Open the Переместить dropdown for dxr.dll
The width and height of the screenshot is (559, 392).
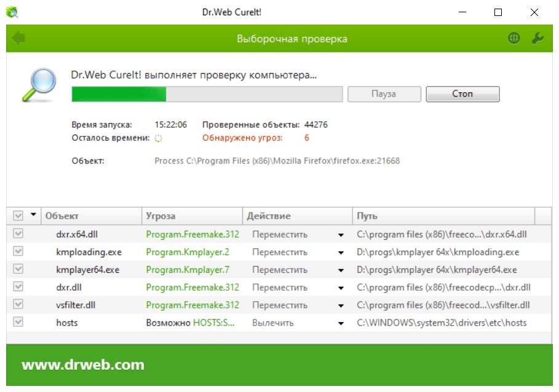(341, 287)
